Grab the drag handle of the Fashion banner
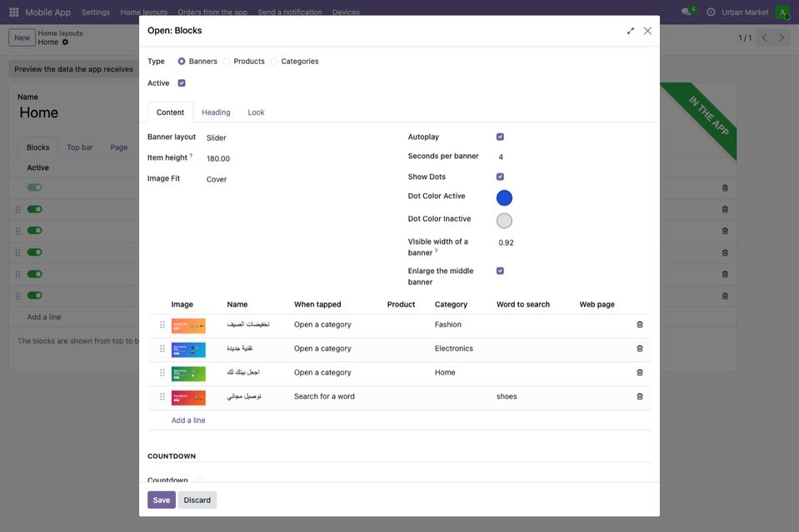This screenshot has height=532, width=799. coord(162,325)
